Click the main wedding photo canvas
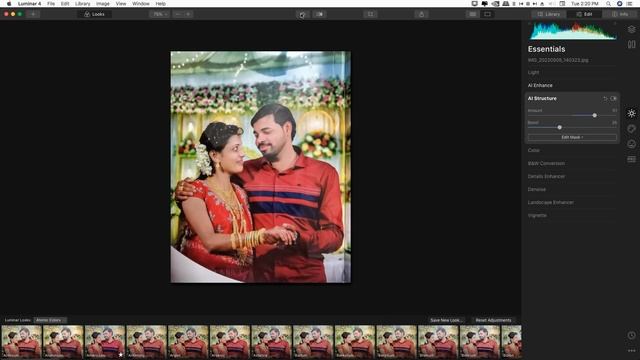 pyautogui.click(x=260, y=167)
